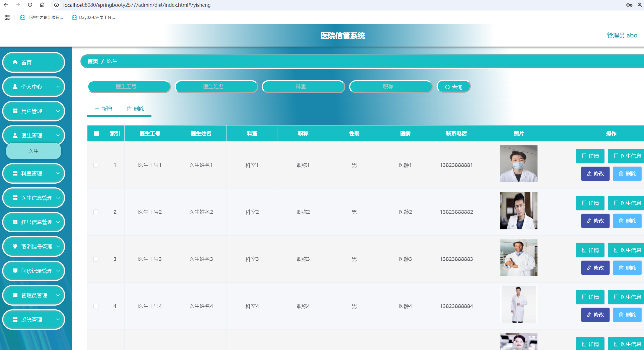Reload the page with the refresh icon
The image size is (644, 350).
(30, 5)
